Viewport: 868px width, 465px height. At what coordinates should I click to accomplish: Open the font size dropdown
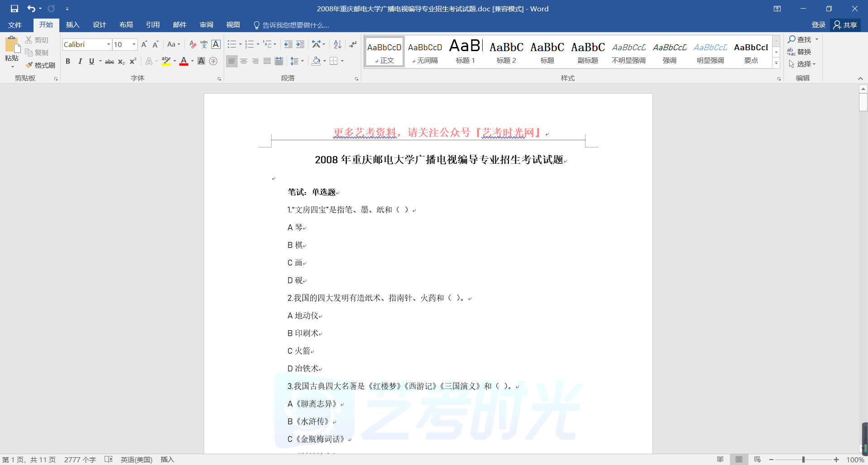pos(134,44)
